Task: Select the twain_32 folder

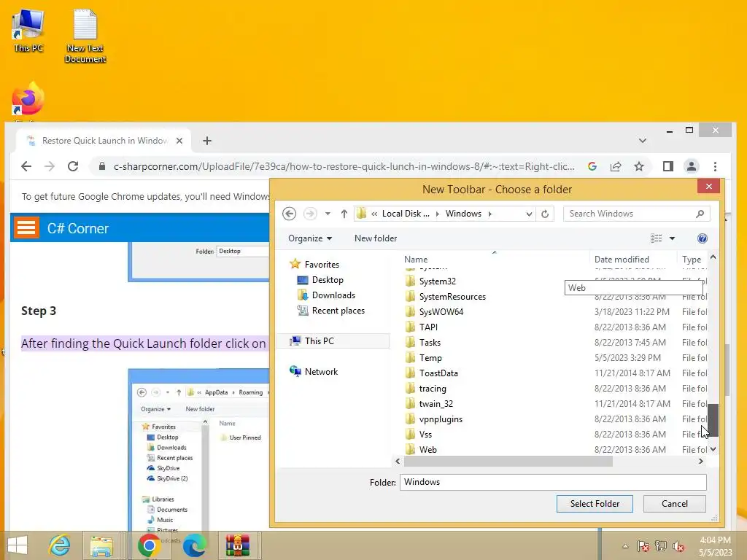Action: point(436,404)
